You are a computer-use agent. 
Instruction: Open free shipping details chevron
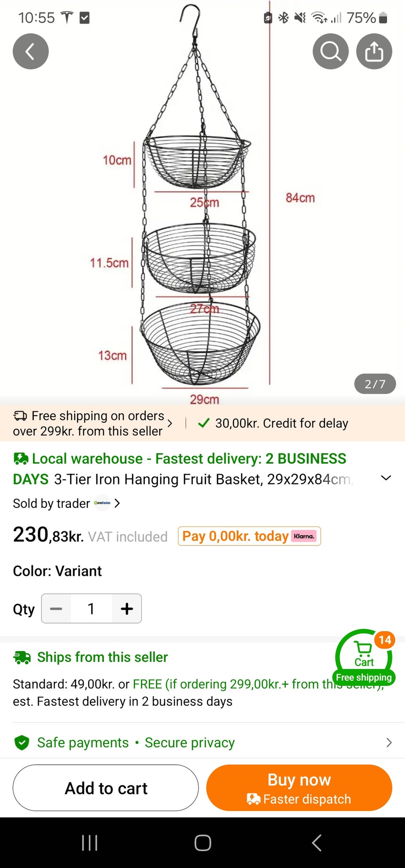(170, 423)
